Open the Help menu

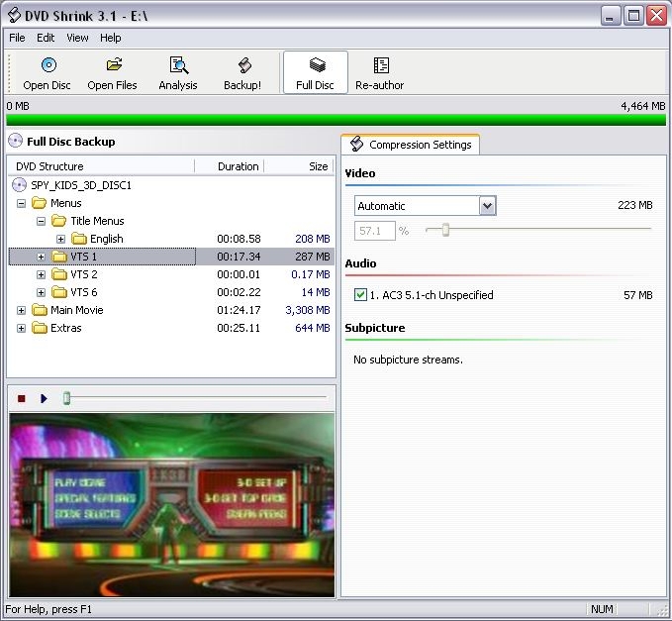click(x=111, y=38)
